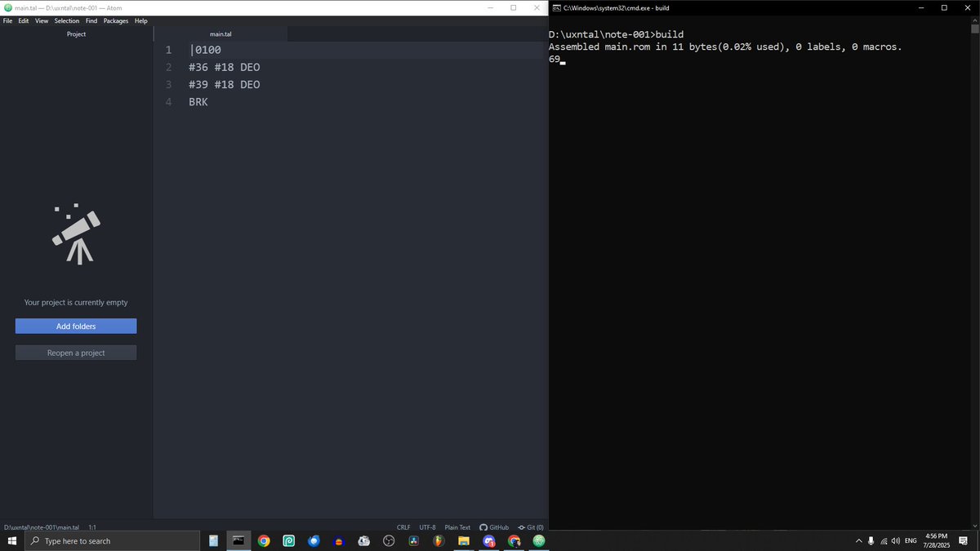This screenshot has height=551, width=980.
Task: Open the volume control tray icon
Action: coord(896,540)
